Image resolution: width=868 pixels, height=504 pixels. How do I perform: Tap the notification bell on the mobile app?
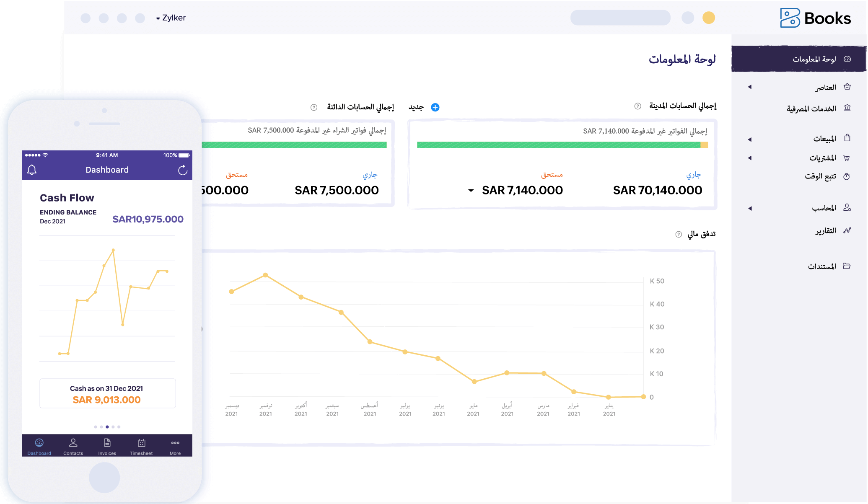pos(32,170)
